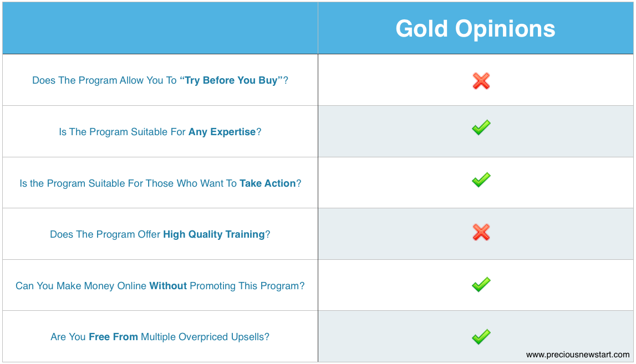Open the www.preciousnewstart.com watermark link

578,355
